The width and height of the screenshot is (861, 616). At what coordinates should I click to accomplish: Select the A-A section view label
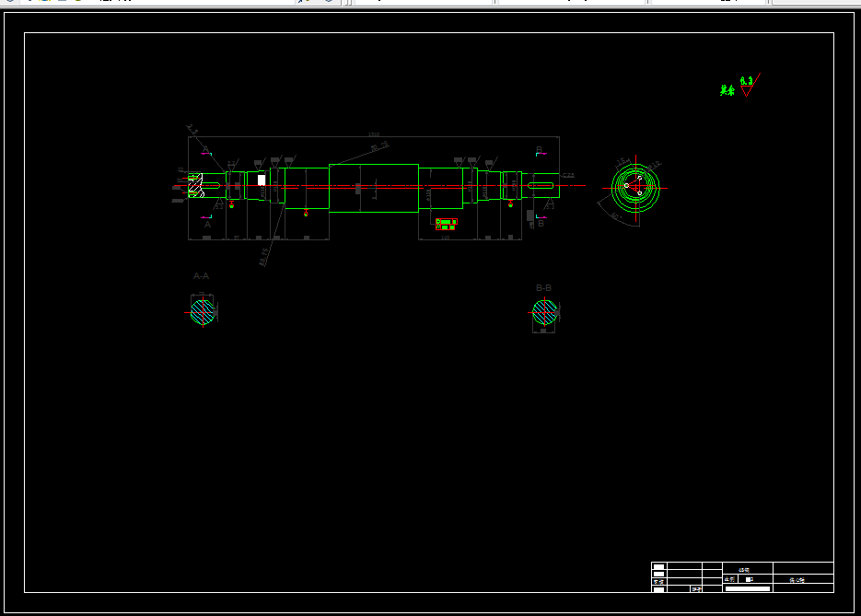[201, 276]
